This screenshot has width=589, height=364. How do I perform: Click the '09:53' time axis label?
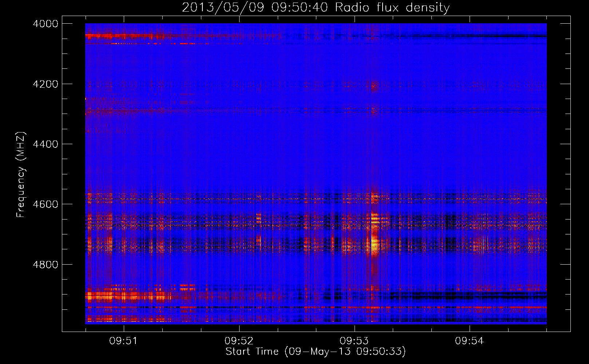pyautogui.click(x=354, y=341)
